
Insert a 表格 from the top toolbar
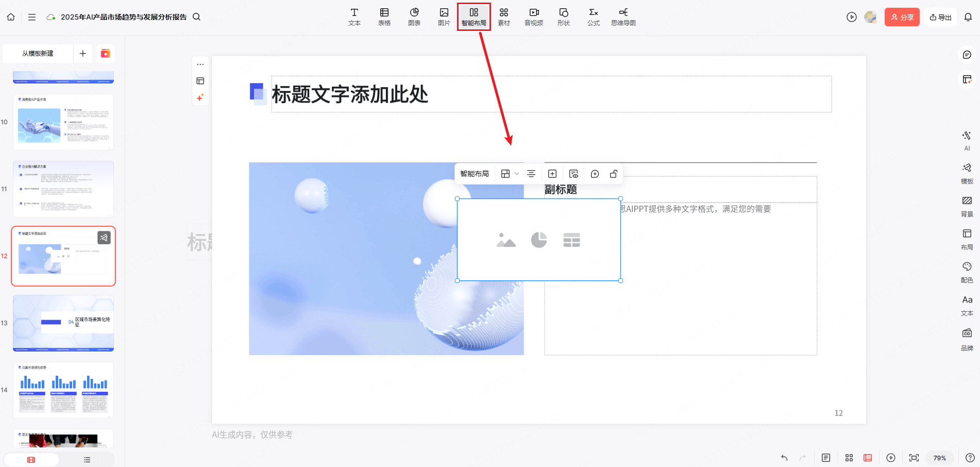(384, 16)
